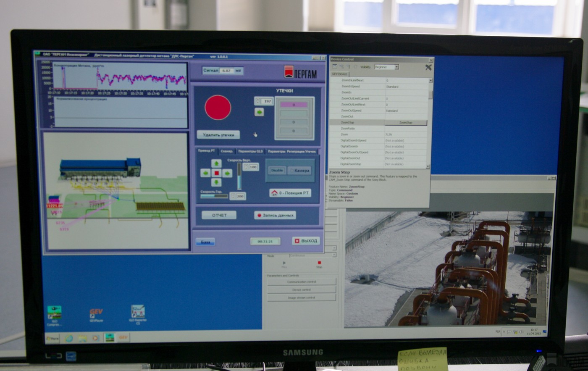Open the file explorer folder icon in the taskbar

82,338
